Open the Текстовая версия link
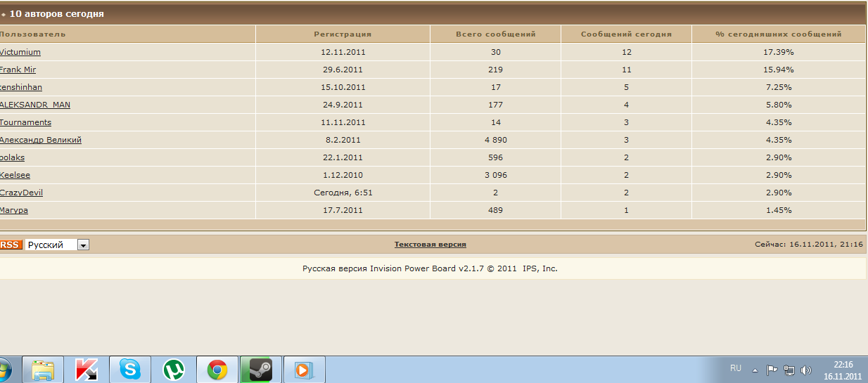Screen dimensions: 868x383 430,245
